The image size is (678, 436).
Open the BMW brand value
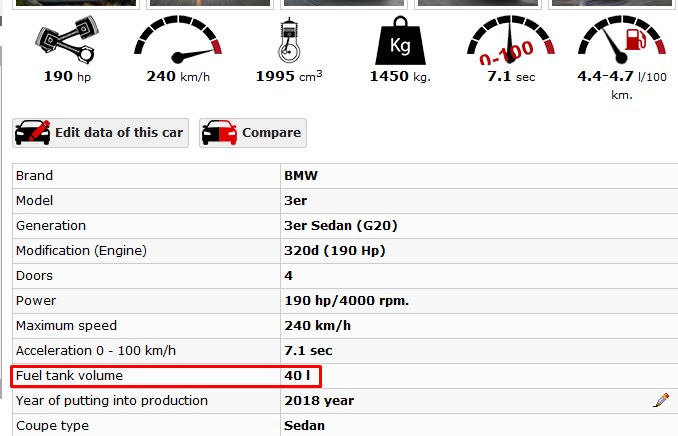301,176
